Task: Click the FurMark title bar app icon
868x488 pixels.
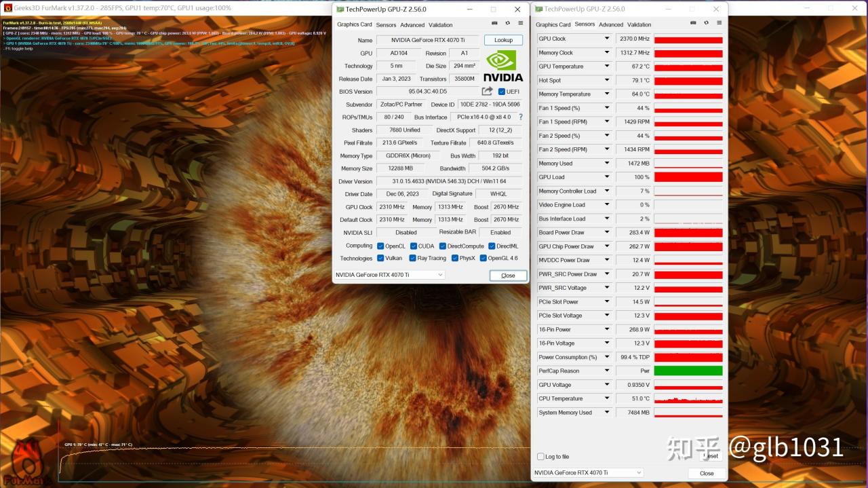Action: click(x=8, y=8)
